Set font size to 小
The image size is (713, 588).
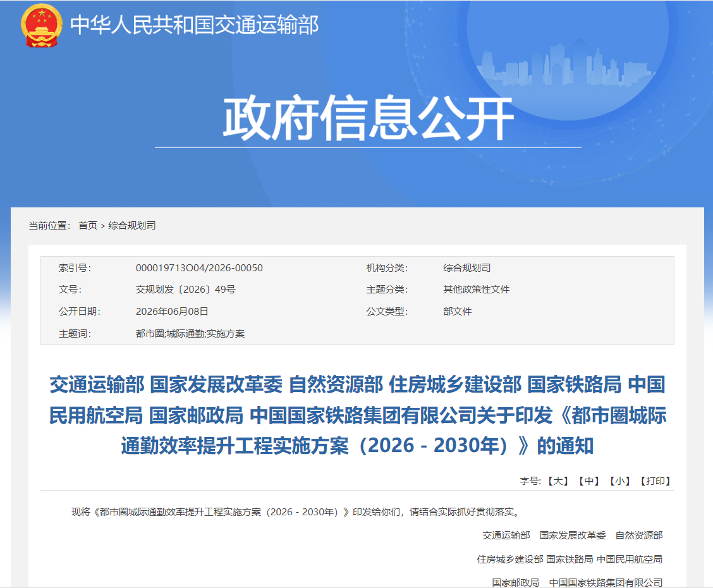(x=619, y=481)
